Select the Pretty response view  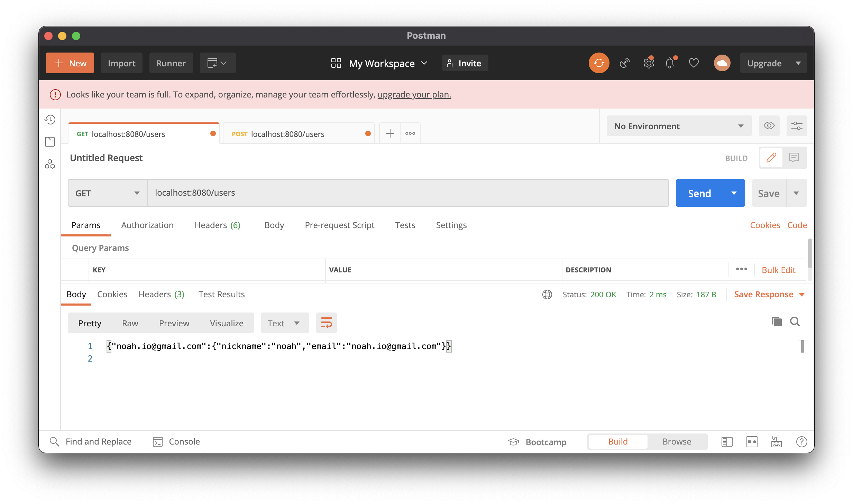click(90, 323)
